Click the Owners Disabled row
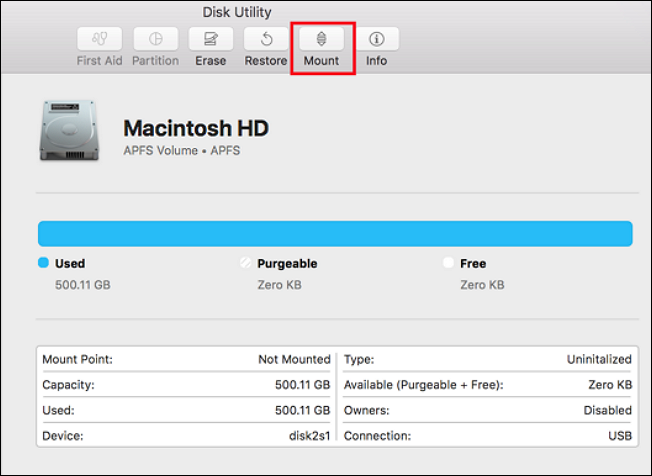 (487, 411)
